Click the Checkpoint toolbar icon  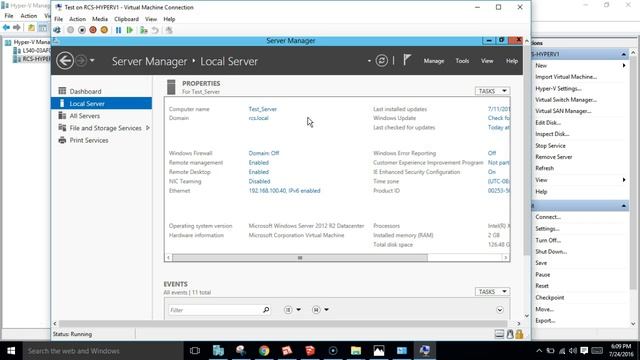[144, 30]
